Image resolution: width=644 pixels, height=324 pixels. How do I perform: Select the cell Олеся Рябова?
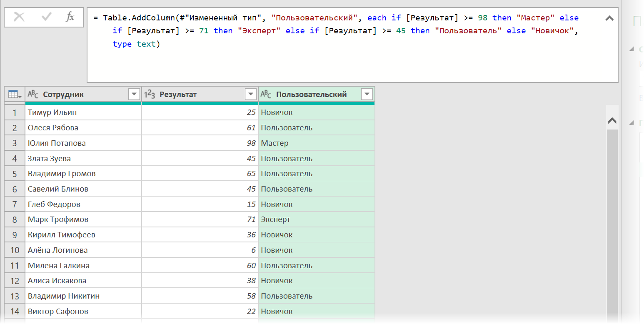[83, 128]
